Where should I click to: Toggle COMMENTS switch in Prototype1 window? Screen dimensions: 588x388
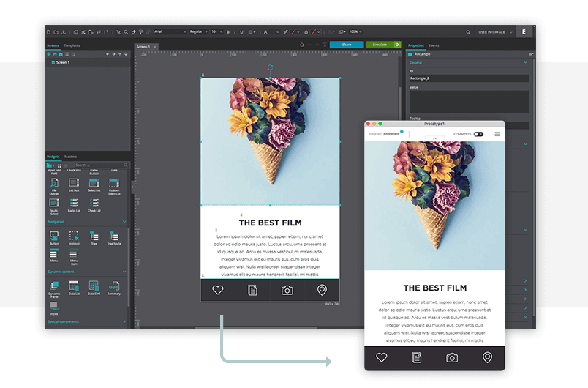click(x=478, y=134)
